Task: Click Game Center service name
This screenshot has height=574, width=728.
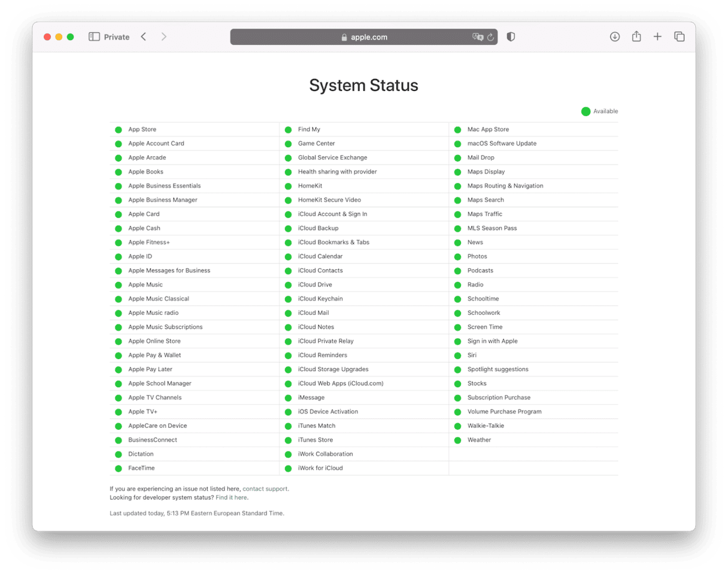Action: (317, 144)
